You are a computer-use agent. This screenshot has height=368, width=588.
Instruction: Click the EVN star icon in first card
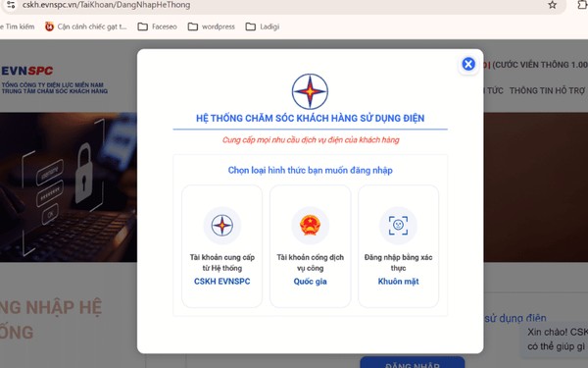click(222, 226)
